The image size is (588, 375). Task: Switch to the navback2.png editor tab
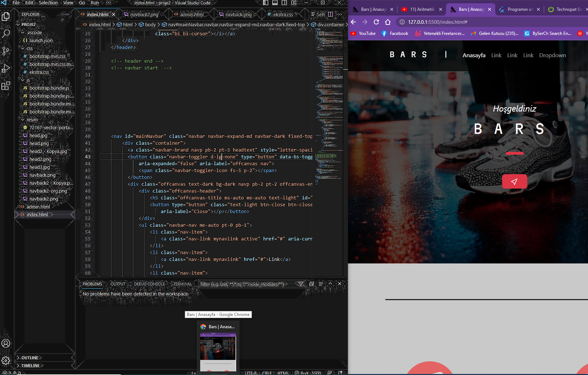click(144, 14)
